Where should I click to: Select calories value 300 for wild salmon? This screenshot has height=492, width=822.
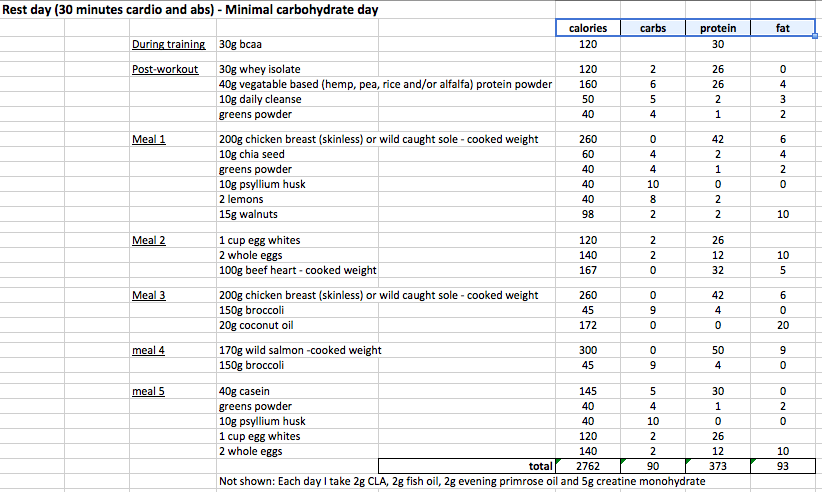588,350
